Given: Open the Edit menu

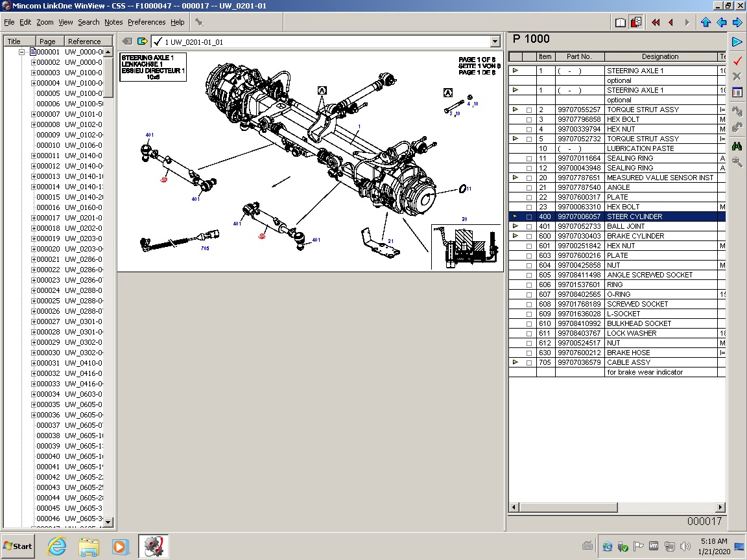Looking at the screenshot, I should click(25, 22).
